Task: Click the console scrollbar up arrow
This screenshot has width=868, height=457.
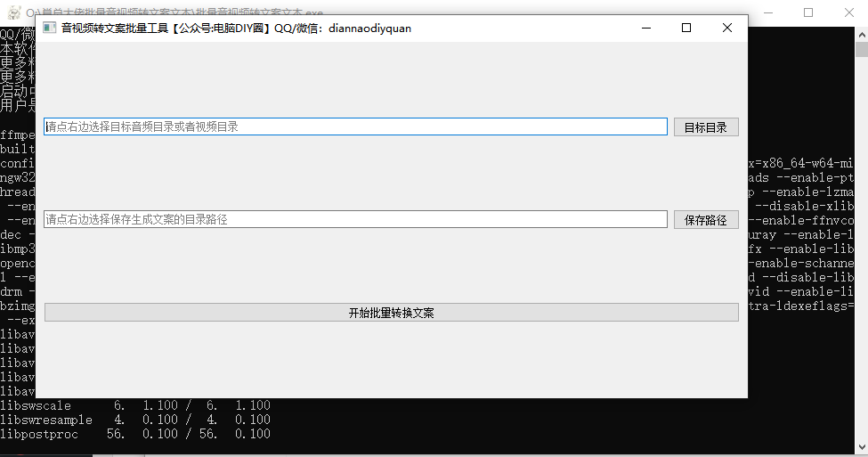Action: (862, 35)
